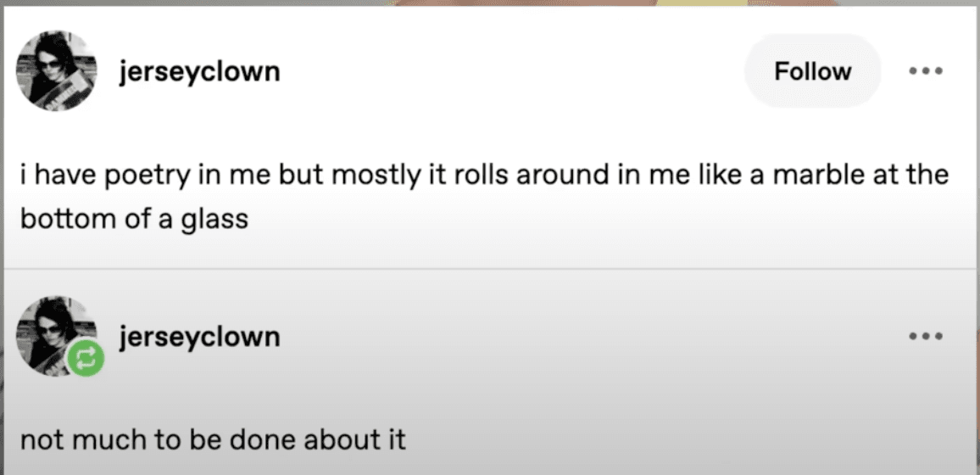The height and width of the screenshot is (475, 980).
Task: Click the divider line between the two posts
Action: (490, 269)
